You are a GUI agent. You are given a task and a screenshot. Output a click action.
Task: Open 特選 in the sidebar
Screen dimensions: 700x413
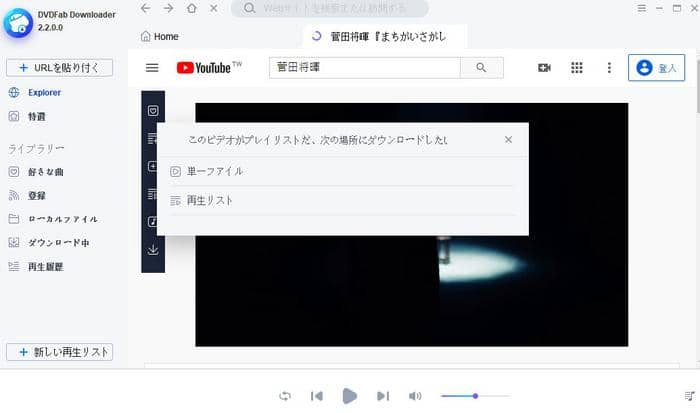(27, 117)
